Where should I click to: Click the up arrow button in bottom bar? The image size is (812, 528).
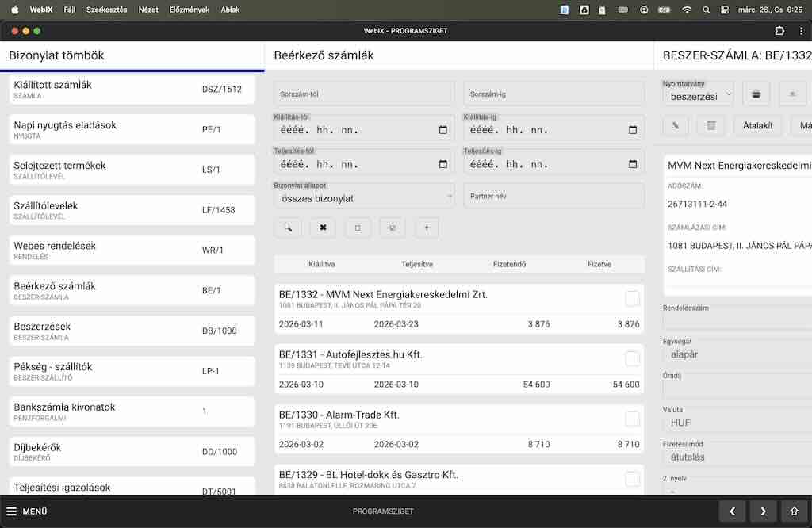click(x=794, y=511)
